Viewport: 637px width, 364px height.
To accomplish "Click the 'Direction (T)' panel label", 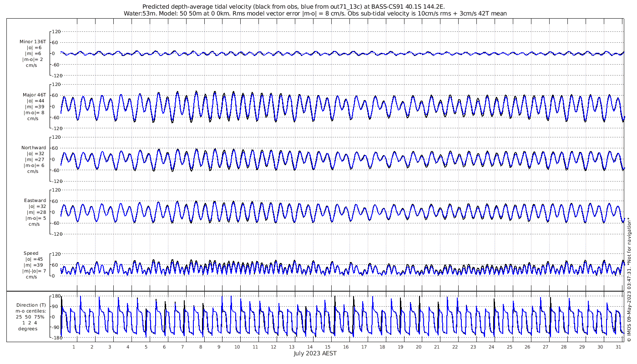I will point(31,305).
